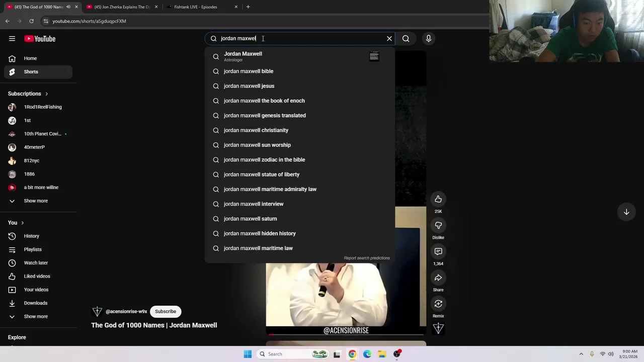644x362 pixels.
Task: Click the Windows taskbar Search box
Action: pyautogui.click(x=293, y=354)
